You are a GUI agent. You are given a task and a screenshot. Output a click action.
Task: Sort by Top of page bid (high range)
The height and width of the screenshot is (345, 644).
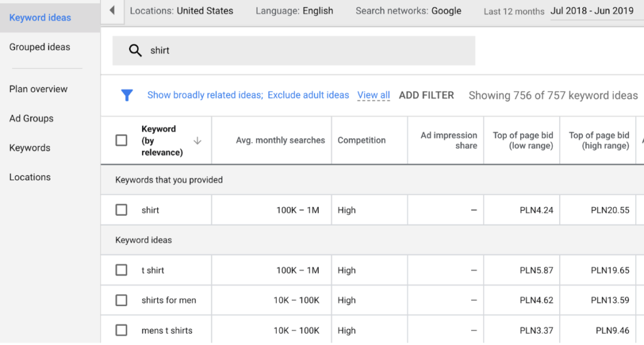point(599,140)
